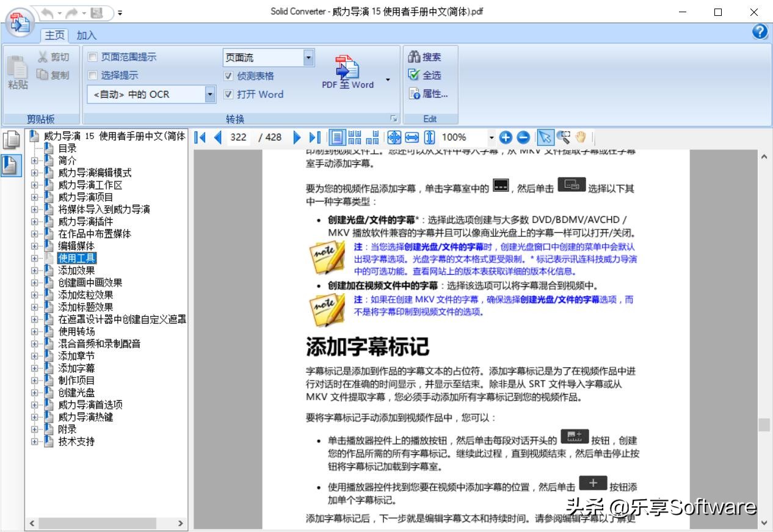The image size is (773, 532).
Task: Zoom out with the minus icon
Action: click(x=523, y=137)
